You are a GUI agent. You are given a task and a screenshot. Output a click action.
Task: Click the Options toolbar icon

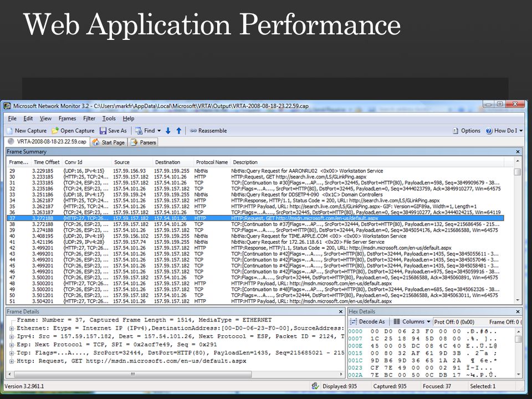(456, 131)
